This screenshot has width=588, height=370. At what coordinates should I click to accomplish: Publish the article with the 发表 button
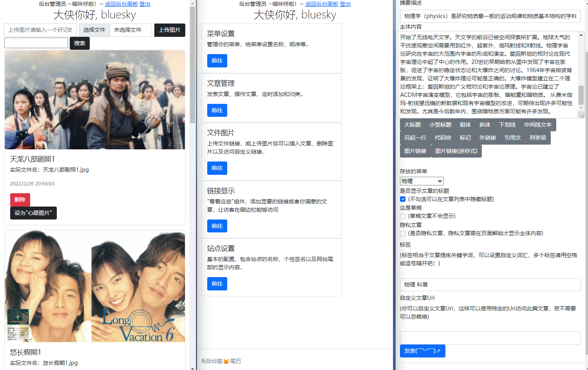click(422, 351)
